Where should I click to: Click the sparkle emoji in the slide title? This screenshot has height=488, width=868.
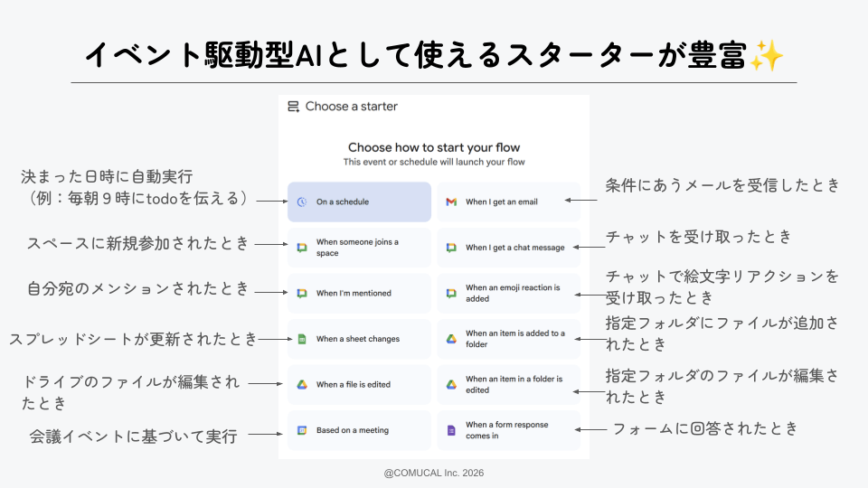767,56
